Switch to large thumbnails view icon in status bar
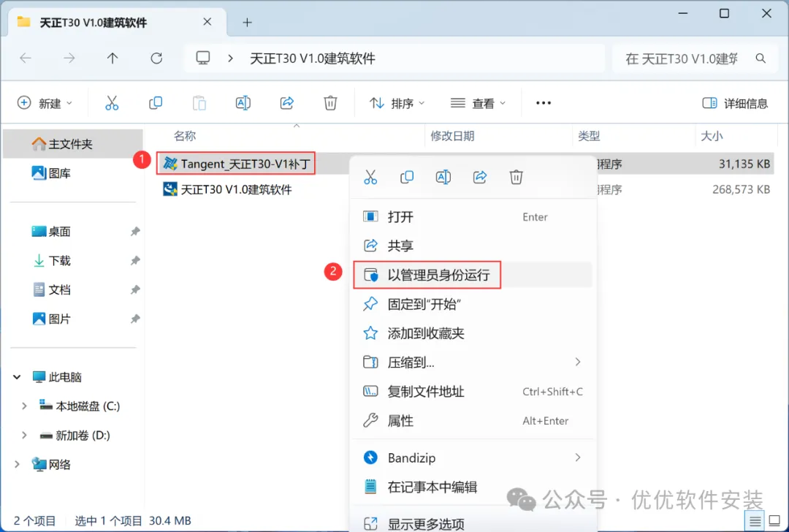 coord(774,521)
